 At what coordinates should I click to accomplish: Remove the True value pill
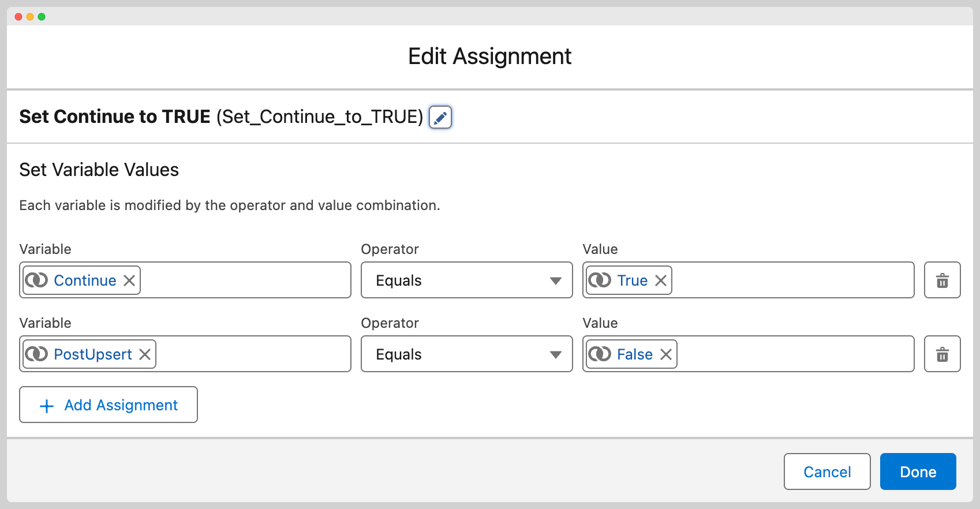661,280
